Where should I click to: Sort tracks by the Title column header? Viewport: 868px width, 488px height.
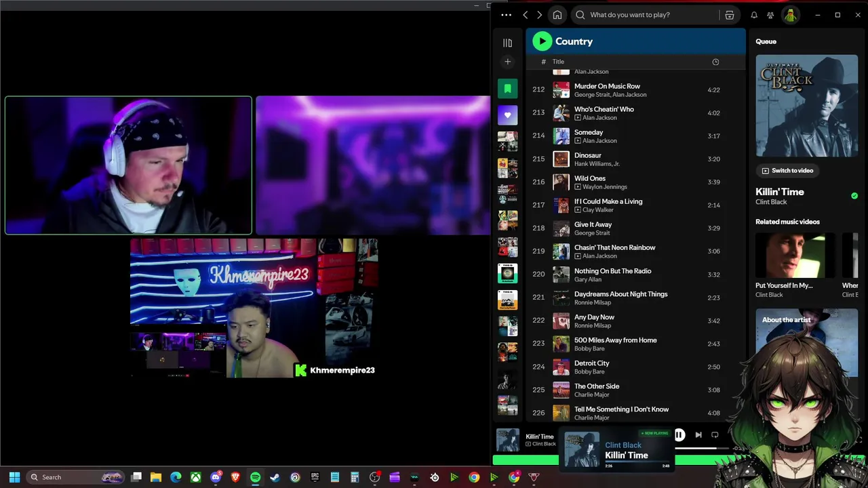pyautogui.click(x=558, y=62)
